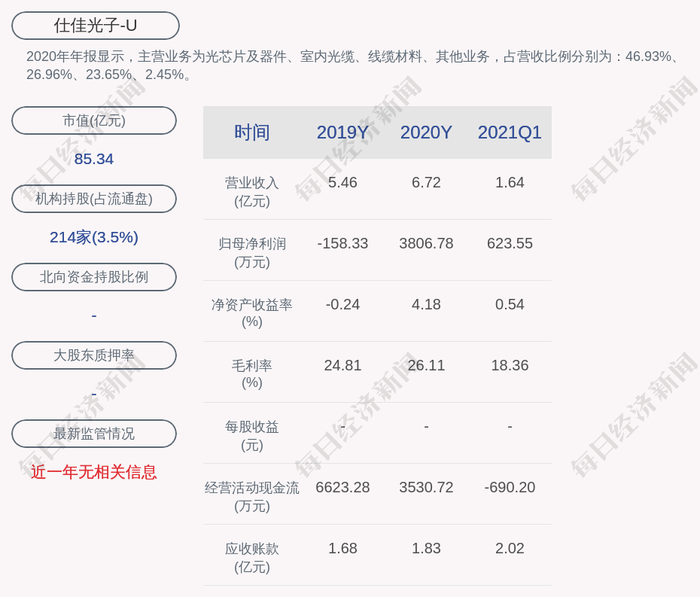Click the 经营活动现金流(万元) row label
Viewport: 700px width, 597px height.
tap(252, 497)
